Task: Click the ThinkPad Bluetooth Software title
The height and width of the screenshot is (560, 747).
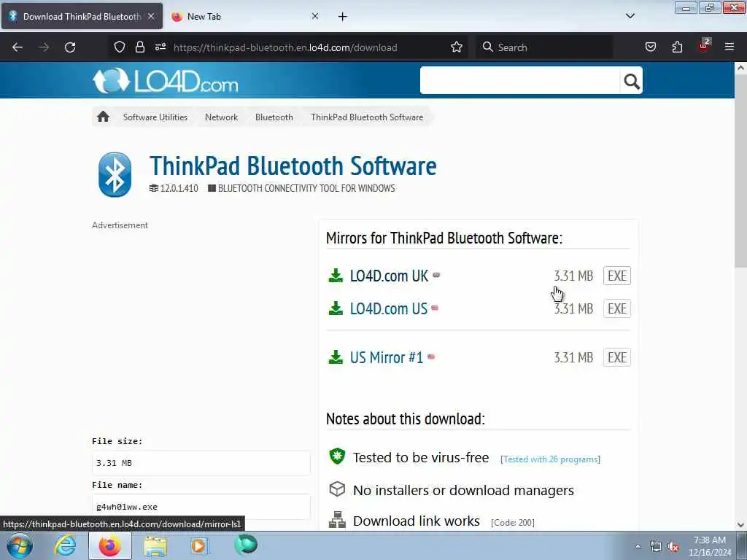Action: click(293, 166)
